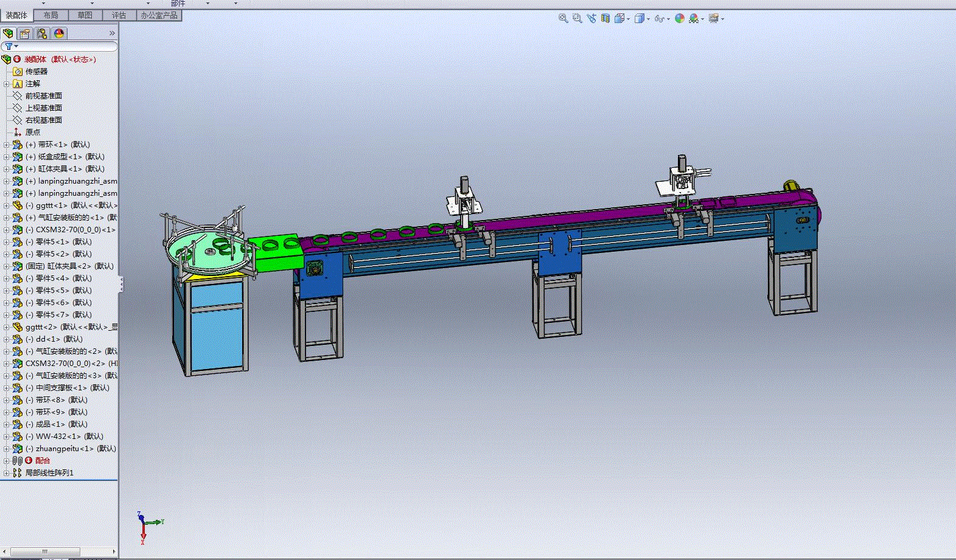Click the Zoom to Fit magnifier icon
The width and height of the screenshot is (956, 560).
[x=563, y=19]
